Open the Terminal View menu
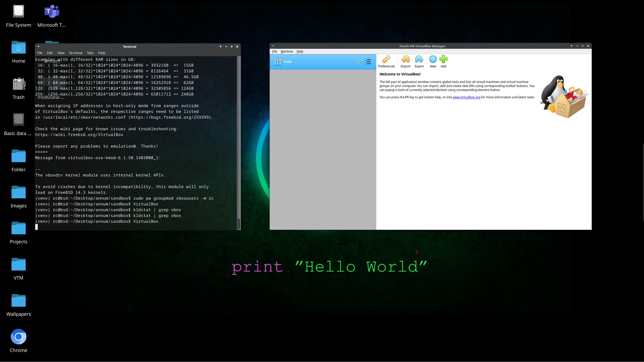The width and height of the screenshot is (644, 362). click(61, 53)
